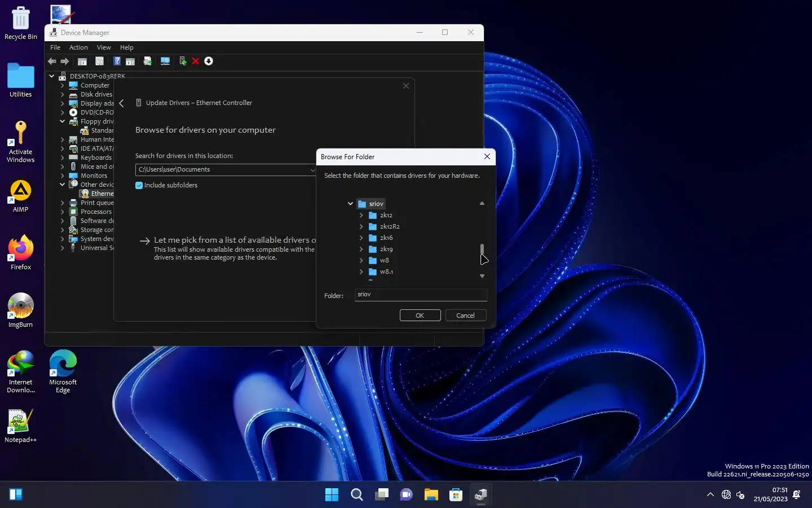The height and width of the screenshot is (508, 812).
Task: Select the DVD/CD-ROM drives disc icon
Action: [x=73, y=112]
